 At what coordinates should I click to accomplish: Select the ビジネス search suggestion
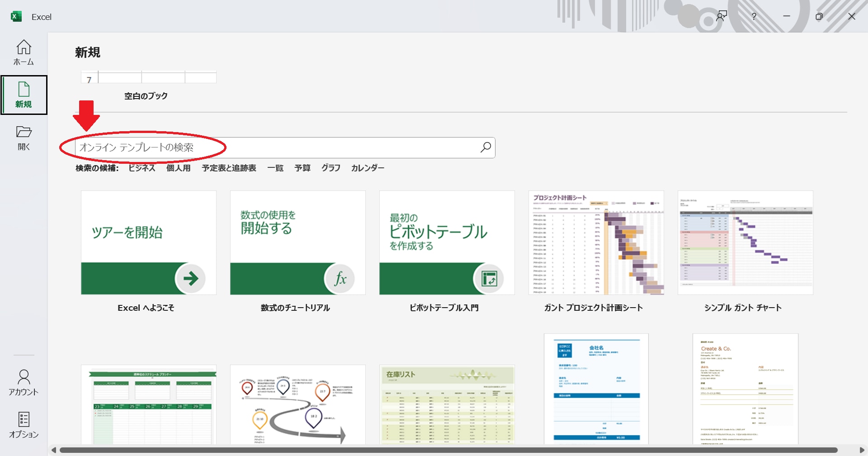[142, 168]
